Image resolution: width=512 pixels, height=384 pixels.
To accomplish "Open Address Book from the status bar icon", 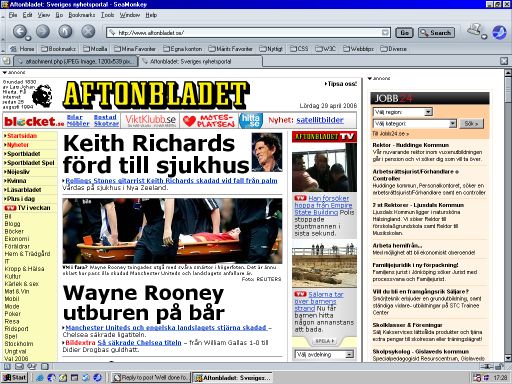I will coord(44,366).
